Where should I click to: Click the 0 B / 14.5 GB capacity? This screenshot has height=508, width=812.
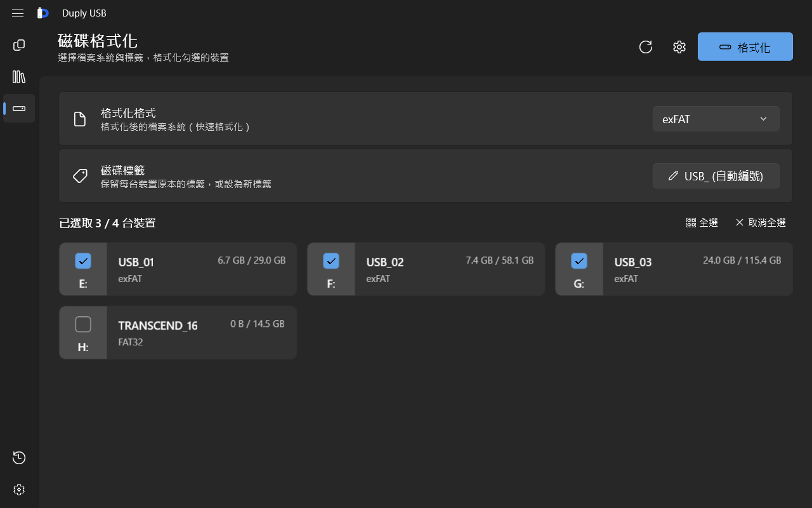[x=258, y=324]
